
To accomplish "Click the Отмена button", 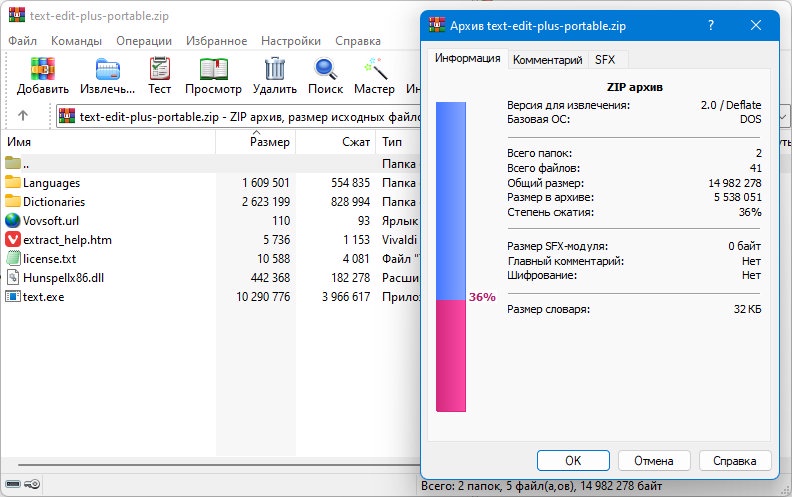I will point(654,461).
